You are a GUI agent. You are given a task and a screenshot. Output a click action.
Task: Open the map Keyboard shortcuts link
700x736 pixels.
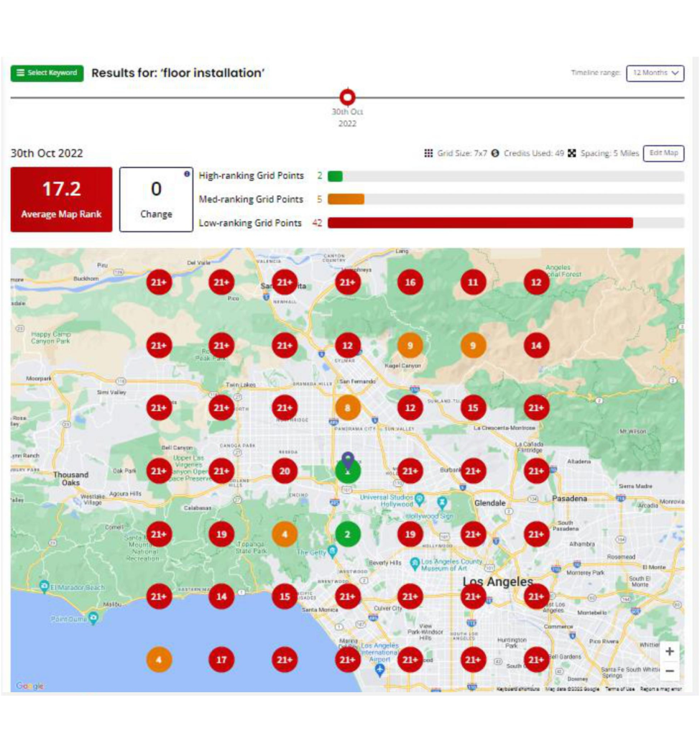517,689
